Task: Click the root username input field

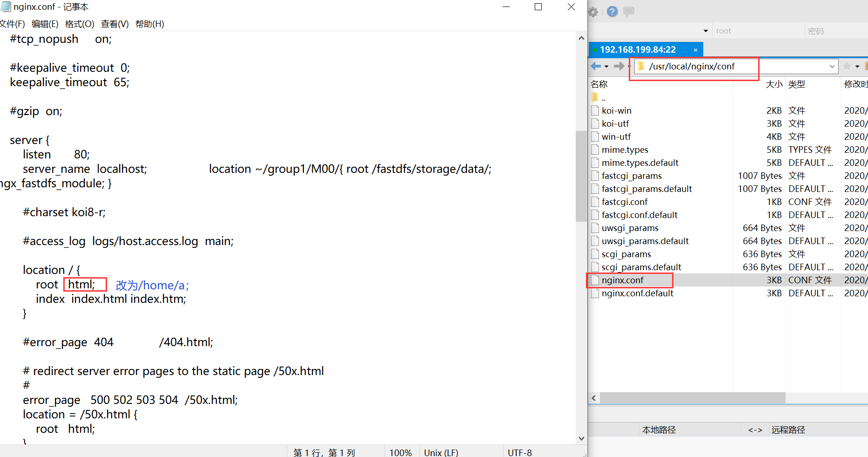Action: point(758,31)
